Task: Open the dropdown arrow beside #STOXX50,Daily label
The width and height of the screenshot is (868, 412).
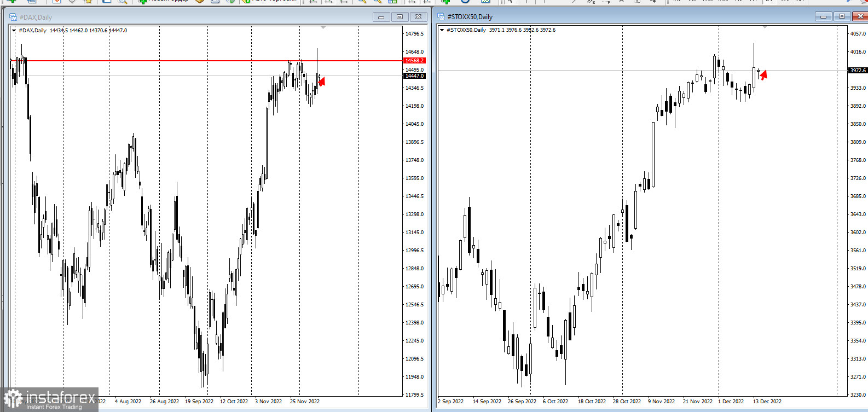Action: coord(442,30)
